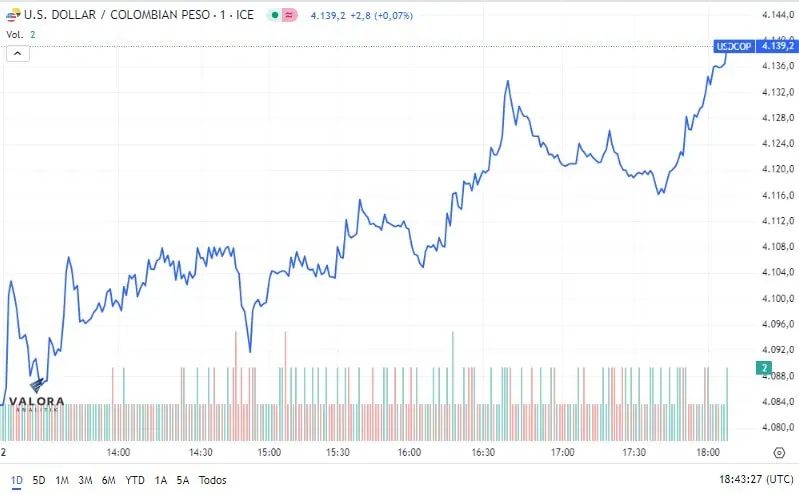Select the 1A time range

click(x=161, y=480)
